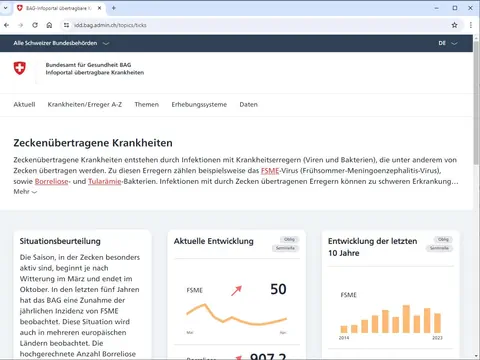Open the DE language selector

pos(448,43)
